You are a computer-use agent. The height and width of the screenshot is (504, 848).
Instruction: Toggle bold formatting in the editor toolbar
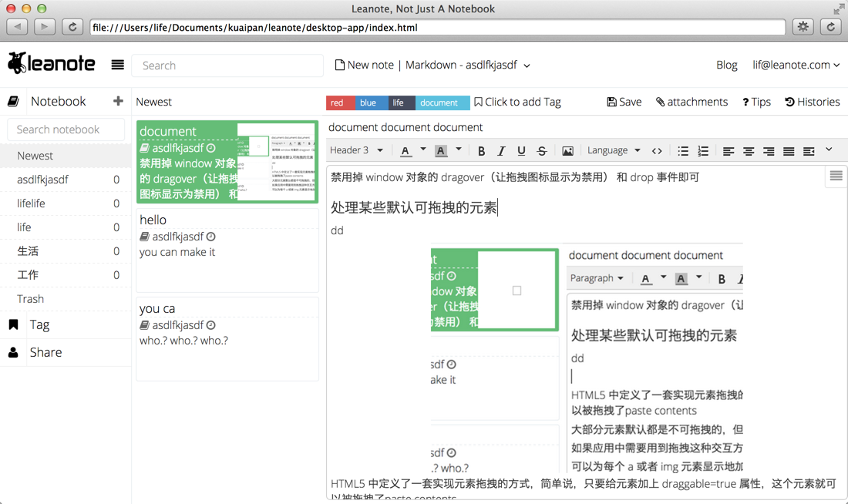coord(481,151)
